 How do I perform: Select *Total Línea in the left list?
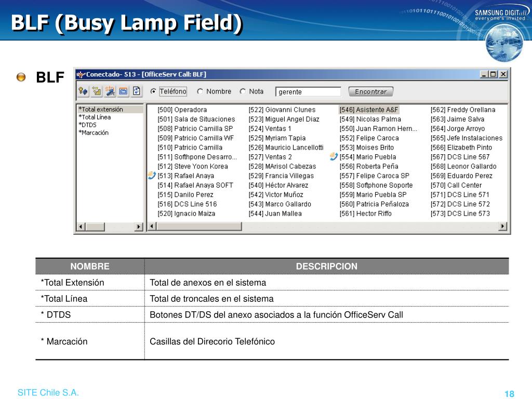95,117
